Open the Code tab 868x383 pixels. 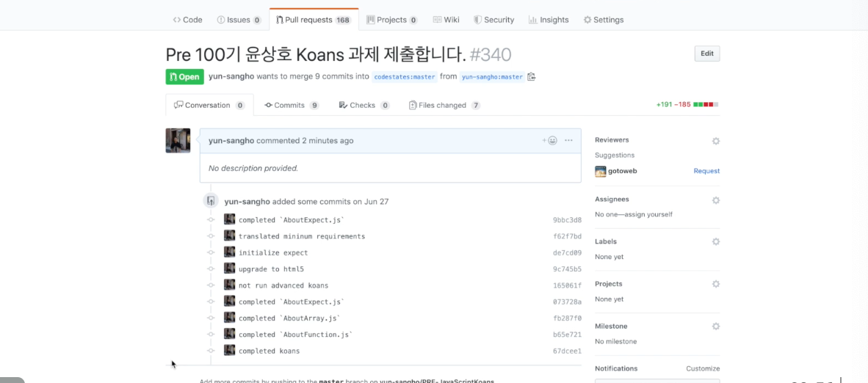pyautogui.click(x=188, y=19)
